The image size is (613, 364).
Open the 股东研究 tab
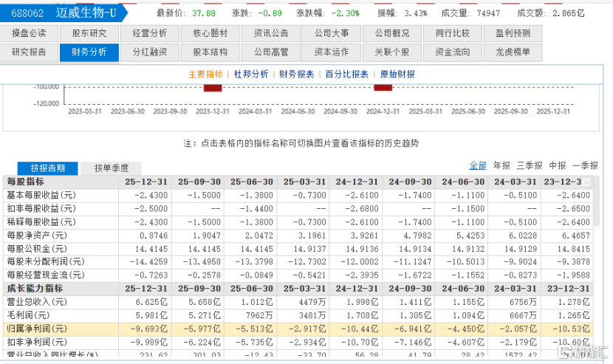click(x=89, y=33)
